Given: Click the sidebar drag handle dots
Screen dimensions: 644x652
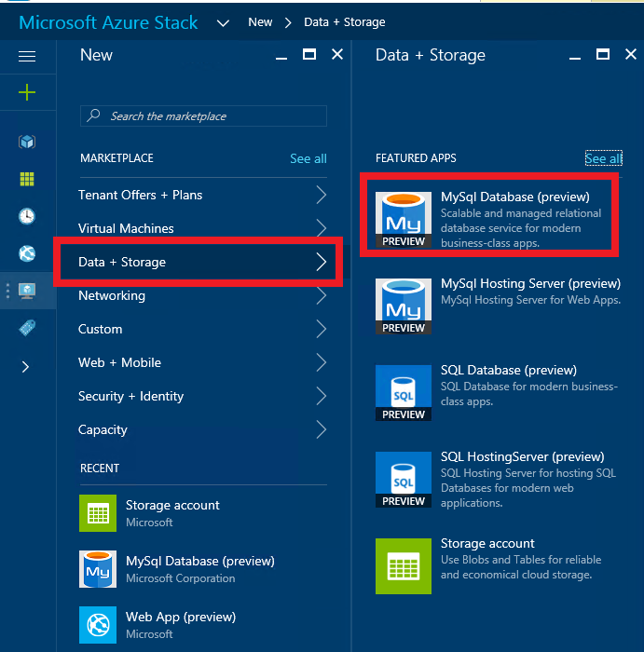Looking at the screenshot, I should coord(7,291).
